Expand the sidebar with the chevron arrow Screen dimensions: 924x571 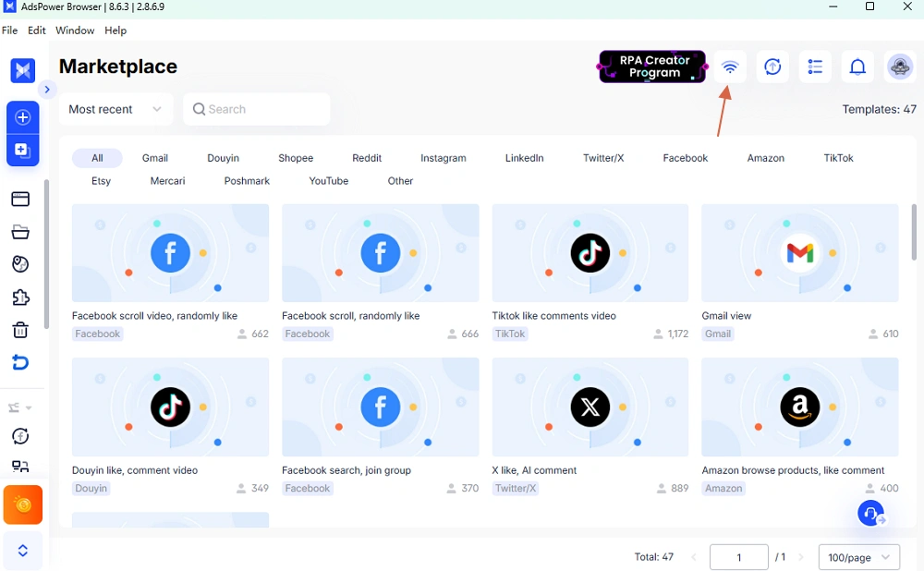tap(47, 90)
